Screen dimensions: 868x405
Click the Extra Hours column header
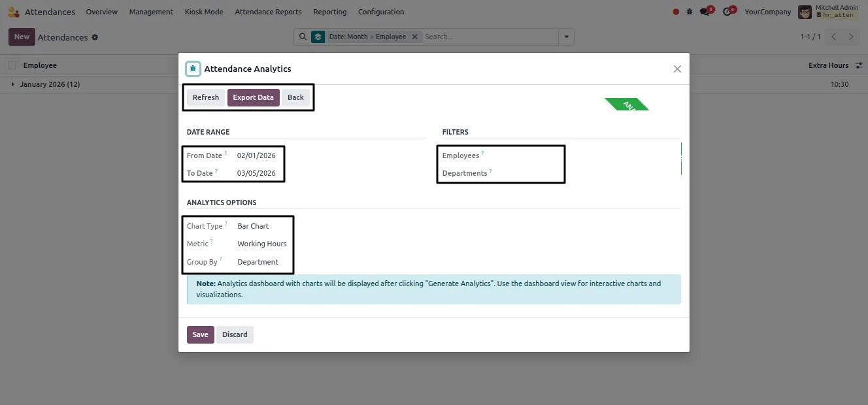click(828, 65)
